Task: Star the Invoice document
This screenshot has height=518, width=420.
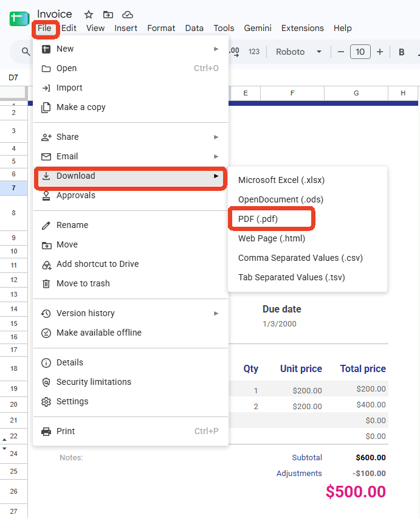Action: pyautogui.click(x=89, y=15)
